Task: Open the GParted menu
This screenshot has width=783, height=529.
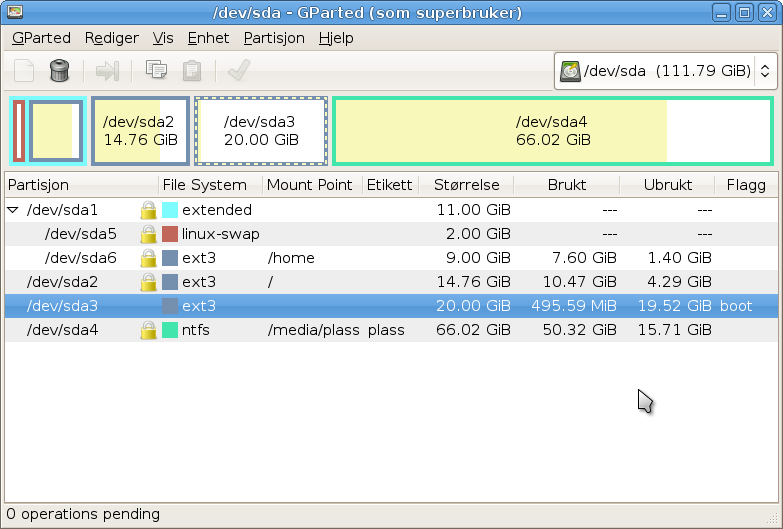Action: click(x=41, y=38)
